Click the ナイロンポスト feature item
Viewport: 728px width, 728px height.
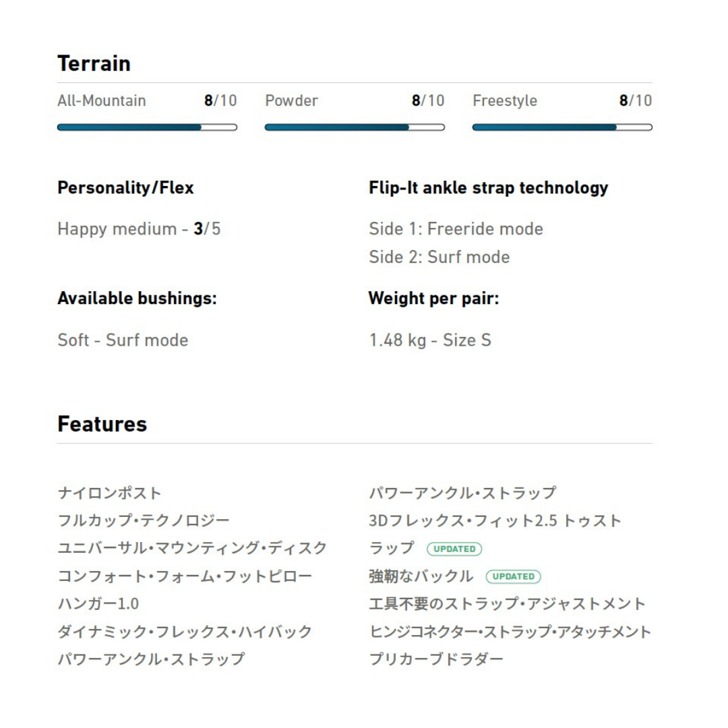109,493
